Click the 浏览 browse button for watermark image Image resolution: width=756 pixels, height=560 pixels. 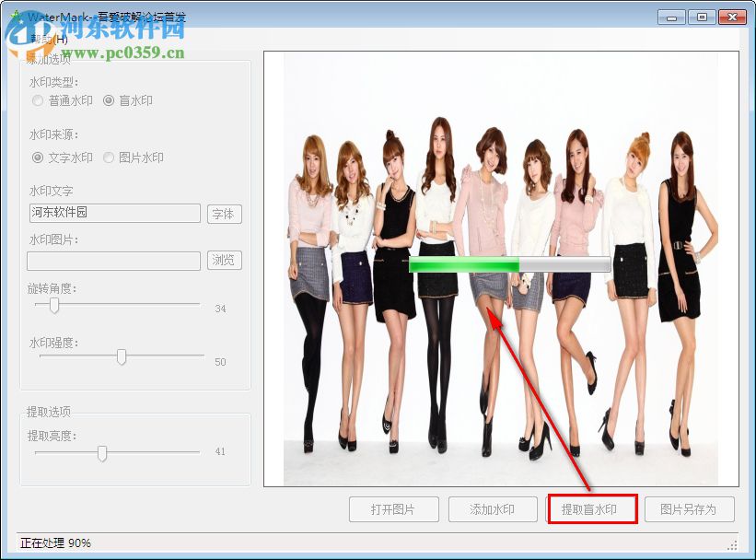(x=224, y=260)
